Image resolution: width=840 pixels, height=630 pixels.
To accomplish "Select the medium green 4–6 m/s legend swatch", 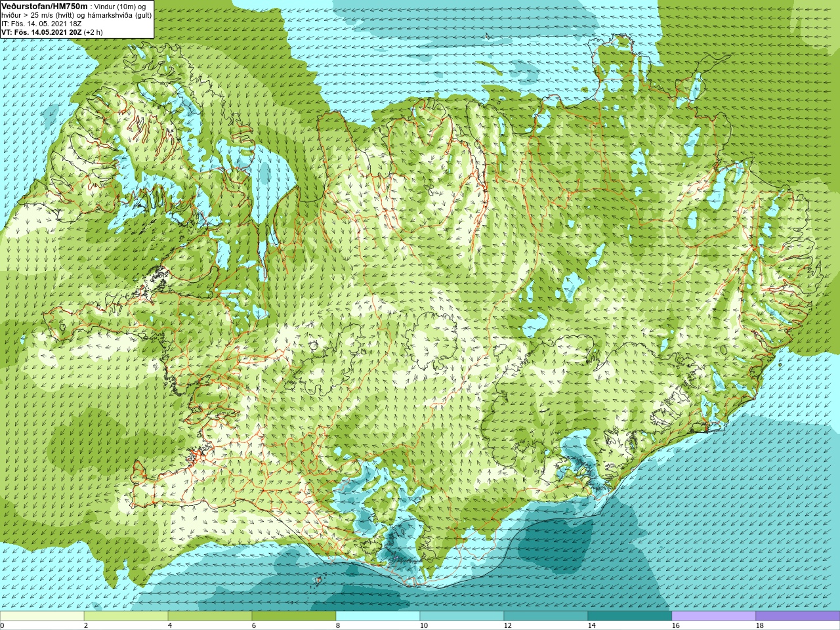I will pyautogui.click(x=210, y=616).
